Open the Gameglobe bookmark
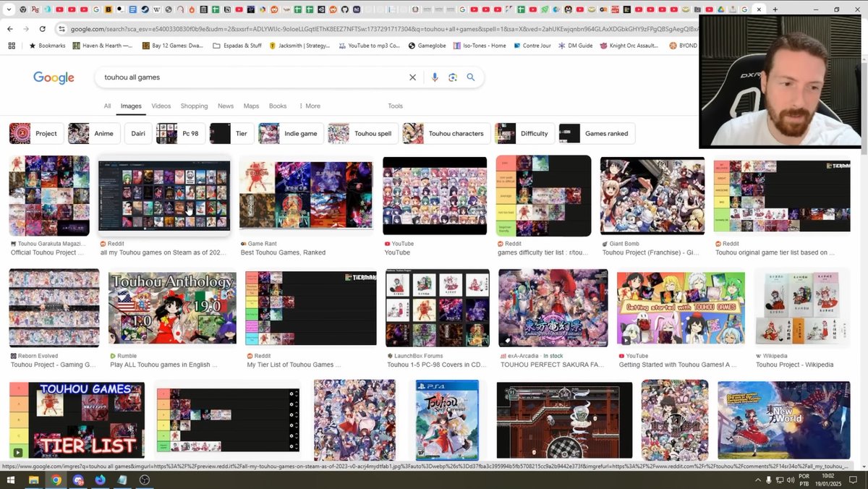This screenshot has height=489, width=868. coord(427,46)
